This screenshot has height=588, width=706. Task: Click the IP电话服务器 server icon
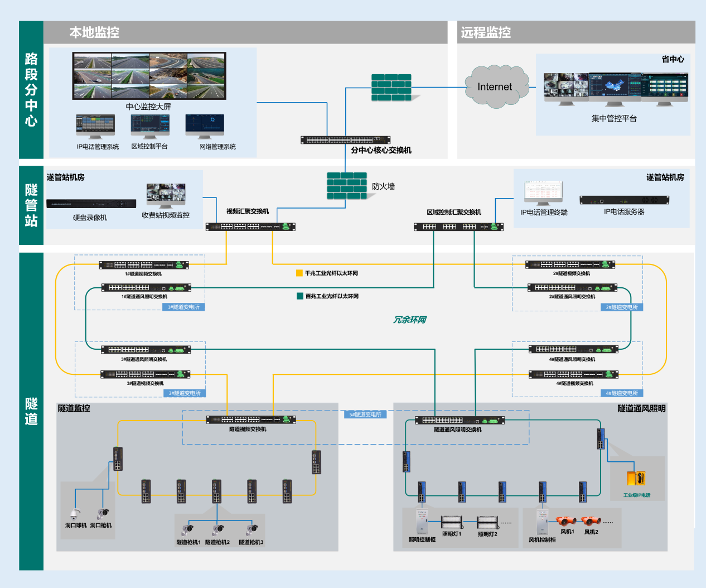pos(624,200)
